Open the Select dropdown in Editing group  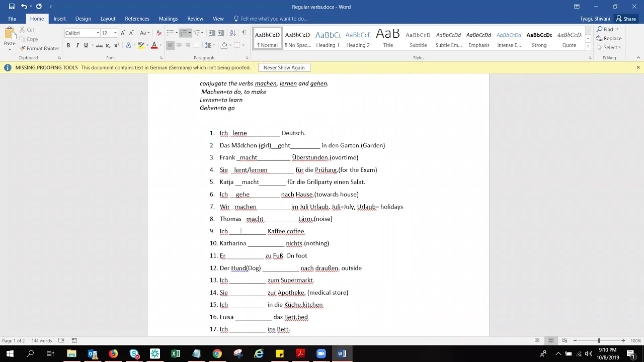(x=609, y=47)
